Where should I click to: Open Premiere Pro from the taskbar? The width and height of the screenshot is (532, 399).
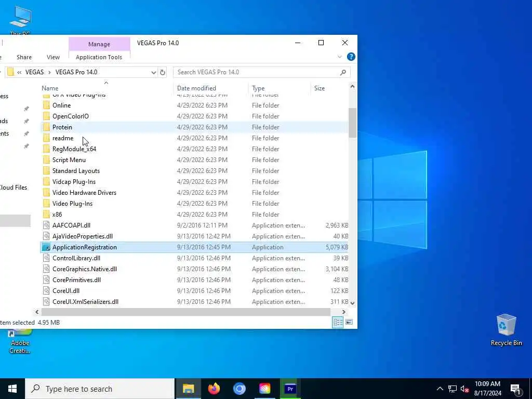(290, 389)
